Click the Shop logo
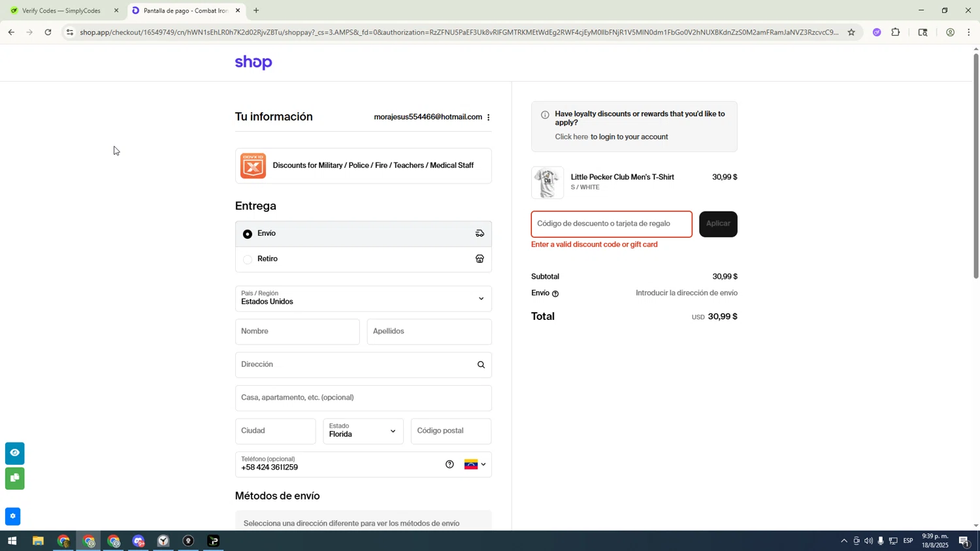The width and height of the screenshot is (980, 551). point(253,63)
